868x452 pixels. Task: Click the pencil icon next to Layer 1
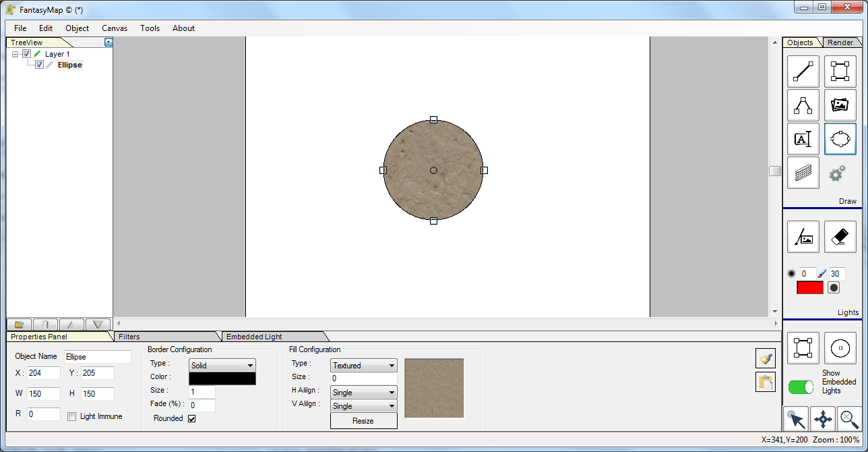pos(37,54)
